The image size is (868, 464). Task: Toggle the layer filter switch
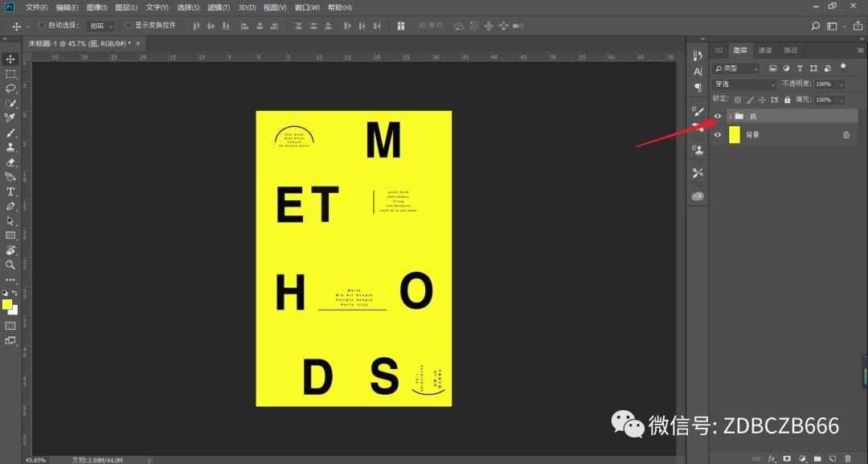tap(843, 67)
